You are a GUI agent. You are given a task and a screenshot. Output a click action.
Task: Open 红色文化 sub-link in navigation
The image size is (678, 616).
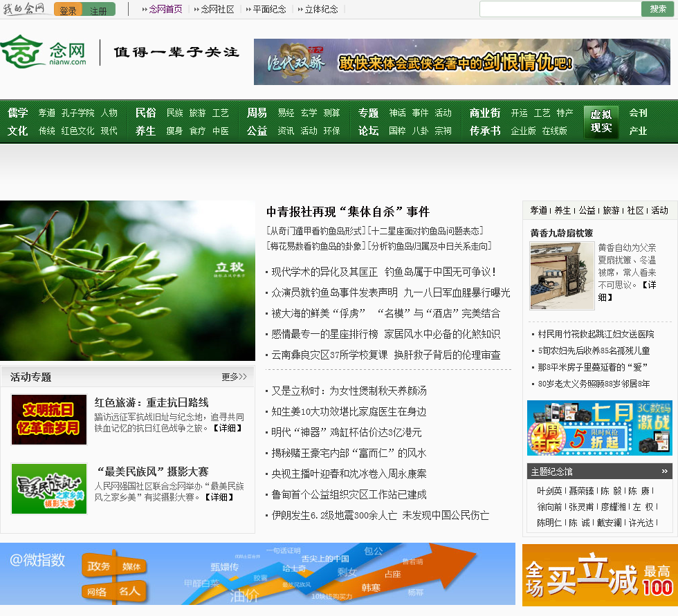(x=77, y=131)
